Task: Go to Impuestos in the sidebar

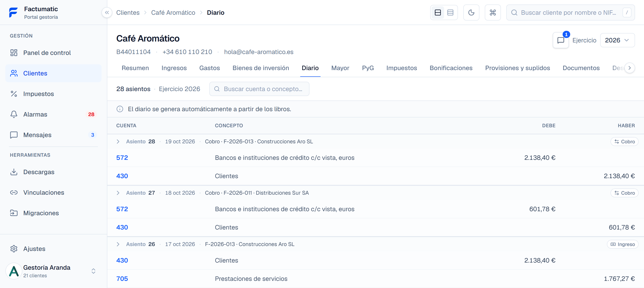Action: coord(53,94)
